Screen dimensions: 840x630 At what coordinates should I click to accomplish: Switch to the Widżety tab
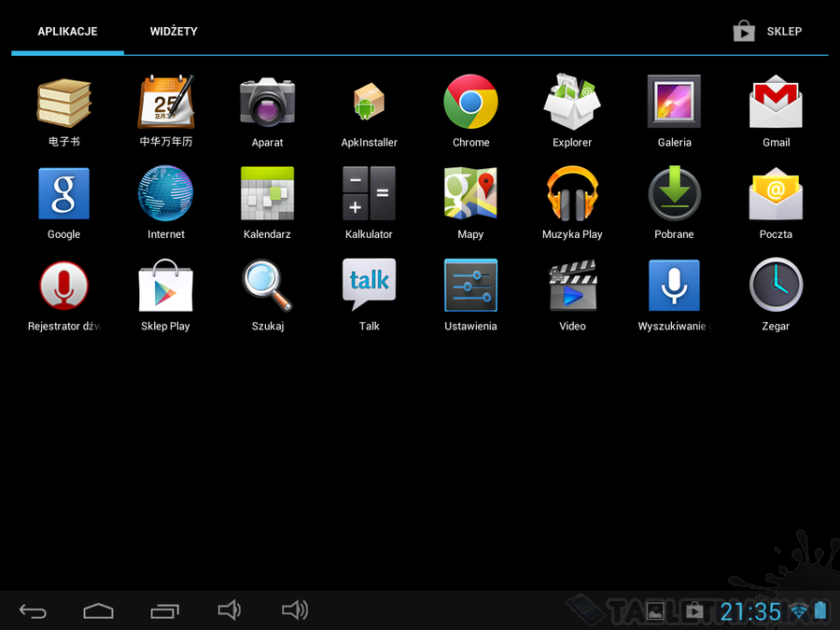(174, 32)
